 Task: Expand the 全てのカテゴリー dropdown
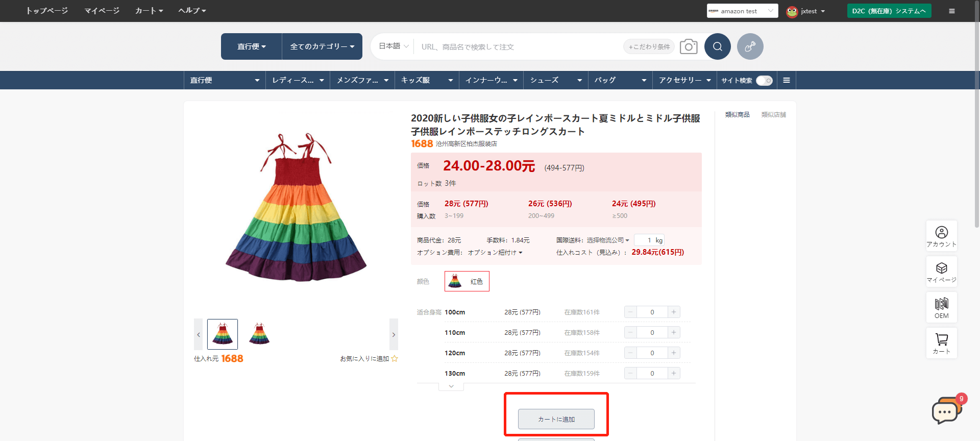tap(322, 46)
